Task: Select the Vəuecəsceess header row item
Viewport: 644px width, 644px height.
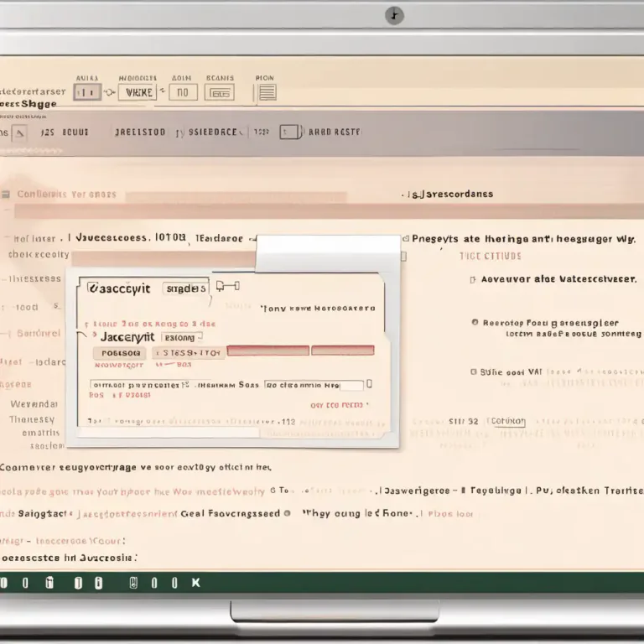Action: 112,238
